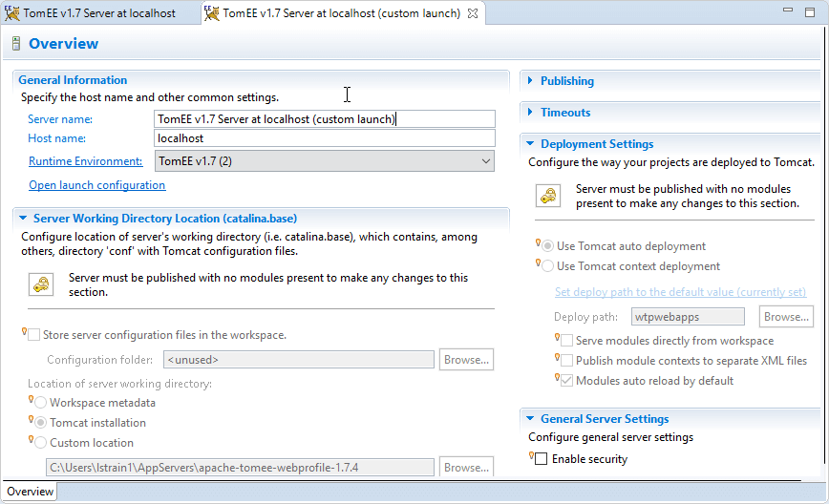Screen dimensions: 829x504
Task: Collapse the Deployment Settings section
Action: 530,143
